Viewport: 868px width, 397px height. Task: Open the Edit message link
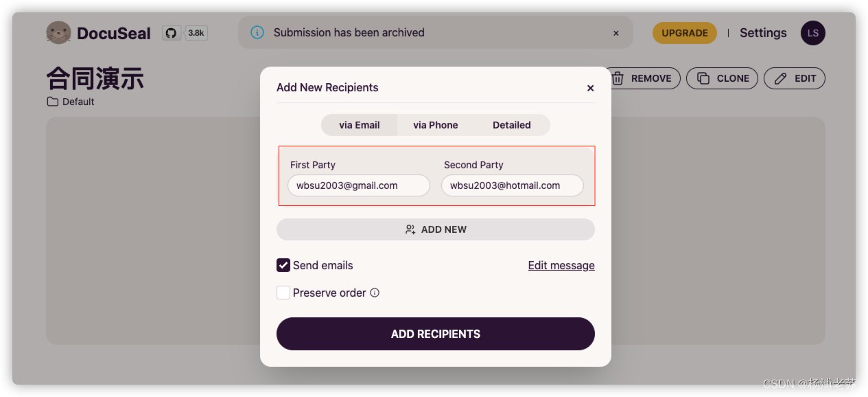click(561, 265)
